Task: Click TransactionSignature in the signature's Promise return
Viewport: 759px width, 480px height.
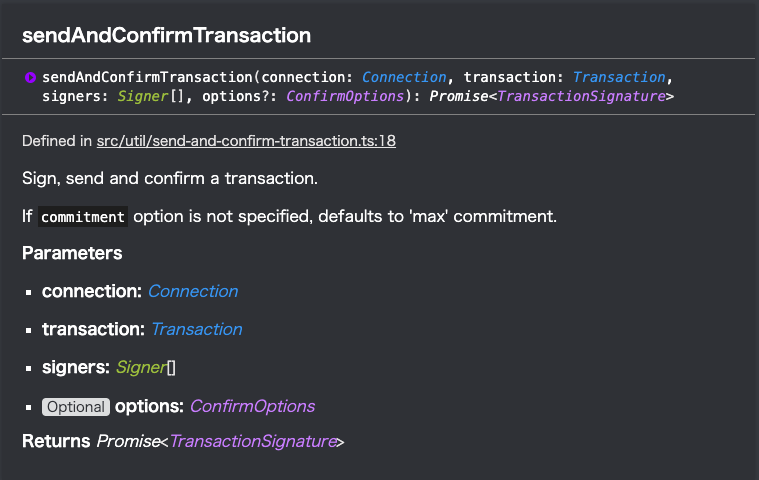Action: 581,96
